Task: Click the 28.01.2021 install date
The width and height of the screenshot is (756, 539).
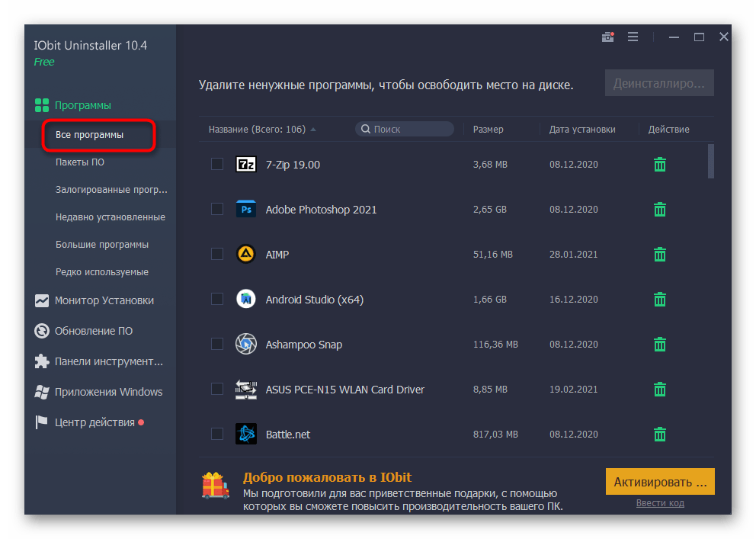Action: 573,254
